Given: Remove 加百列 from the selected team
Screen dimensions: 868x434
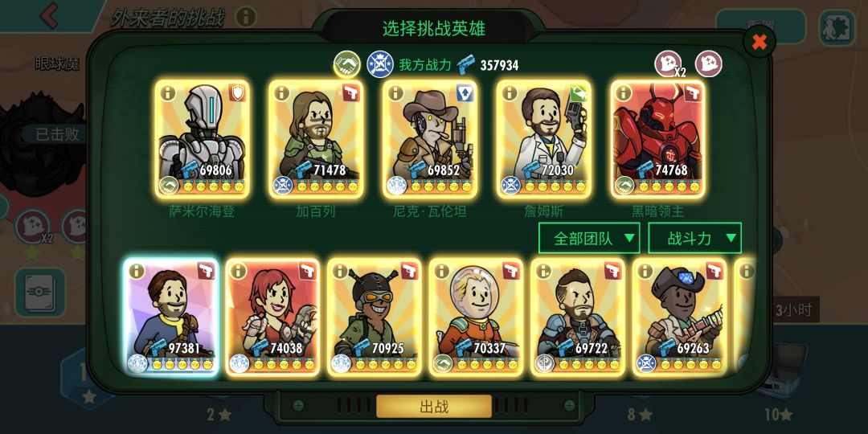Looking at the screenshot, I should click(x=316, y=139).
